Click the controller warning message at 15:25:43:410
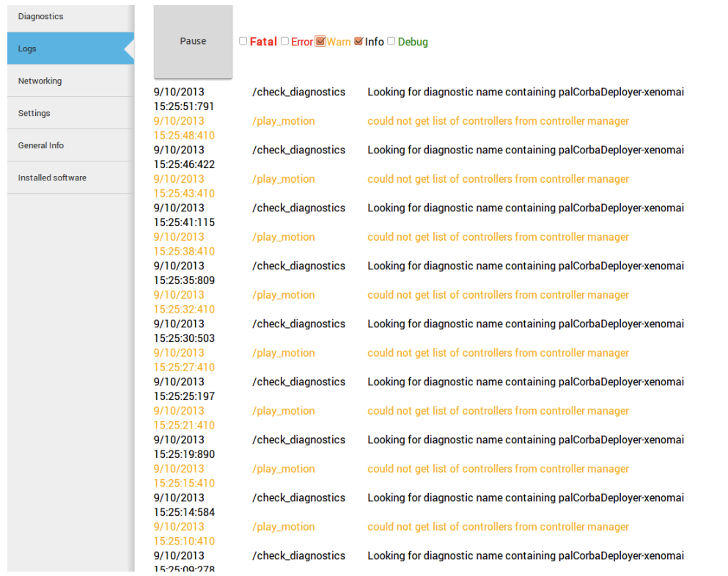Image resolution: width=728 pixels, height=576 pixels. pyautogui.click(x=499, y=179)
